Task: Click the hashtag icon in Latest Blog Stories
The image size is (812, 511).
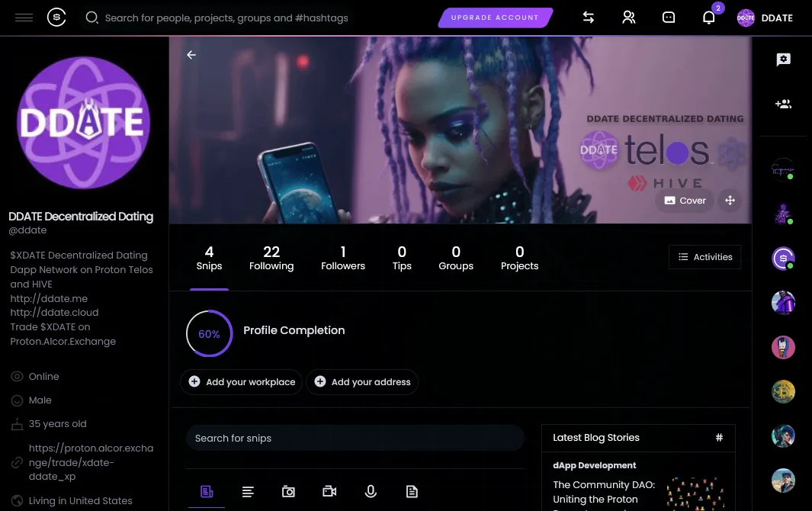Action: coord(719,438)
